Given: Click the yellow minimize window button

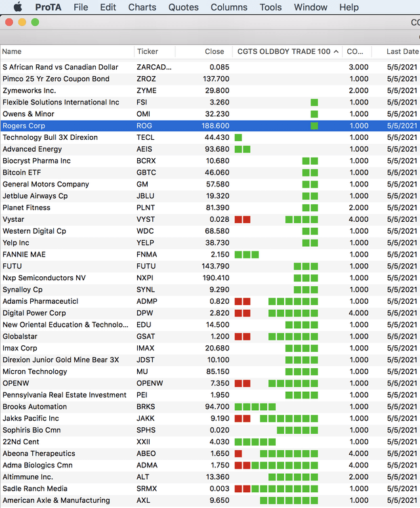Looking at the screenshot, I should [x=22, y=22].
